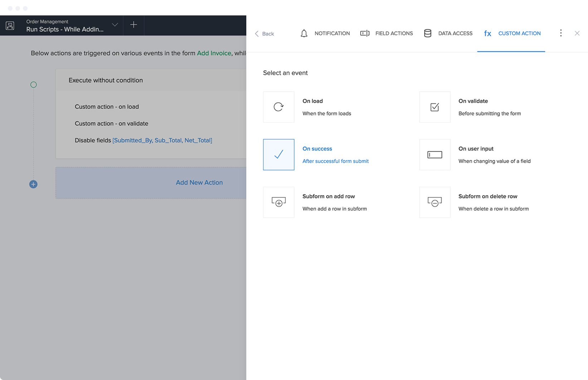Select the Custom Action tab

512,33
